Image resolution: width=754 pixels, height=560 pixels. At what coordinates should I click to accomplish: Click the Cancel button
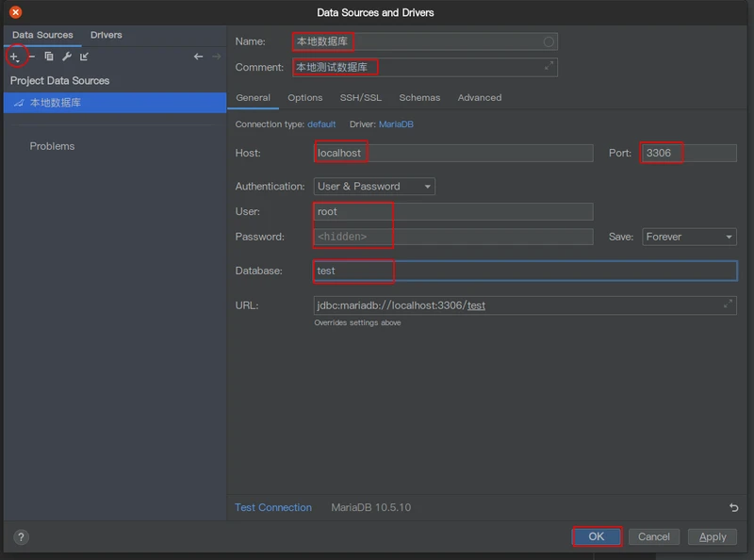(653, 537)
